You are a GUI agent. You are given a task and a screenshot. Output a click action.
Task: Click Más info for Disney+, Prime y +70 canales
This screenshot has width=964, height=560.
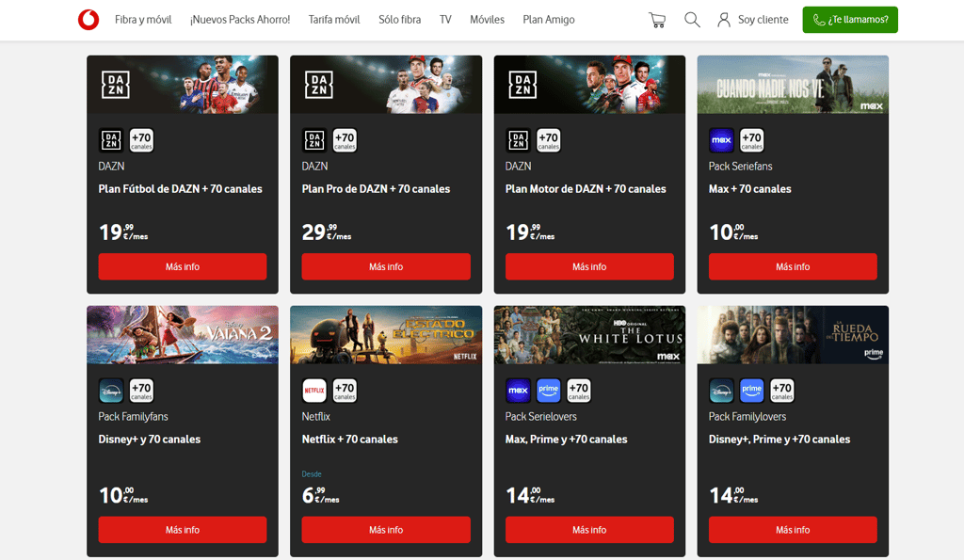793,530
